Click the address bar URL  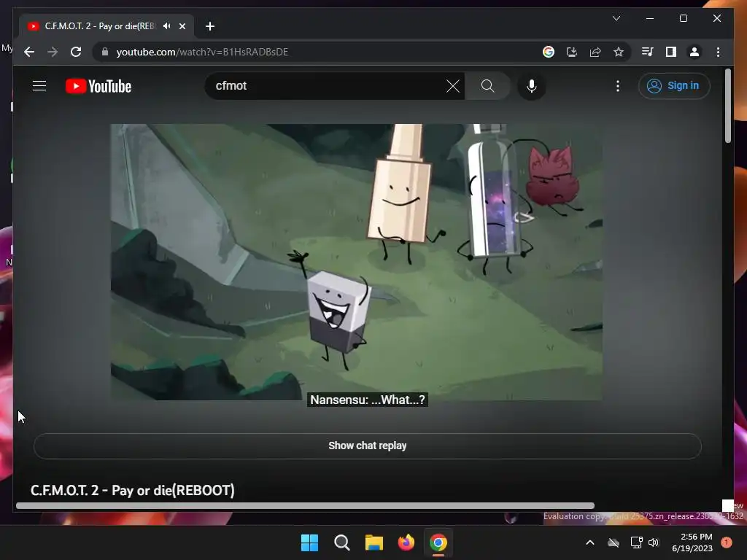click(x=202, y=52)
